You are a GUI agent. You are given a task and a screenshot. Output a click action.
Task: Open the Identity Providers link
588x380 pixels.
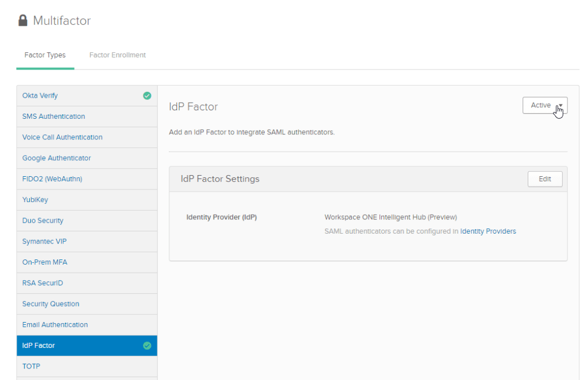[488, 231]
